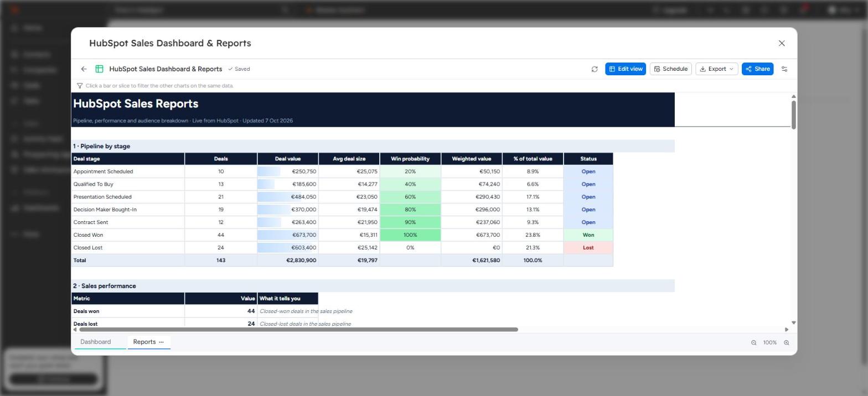Open the Reports tab options ellipsis
868x396 pixels.
(x=161, y=342)
